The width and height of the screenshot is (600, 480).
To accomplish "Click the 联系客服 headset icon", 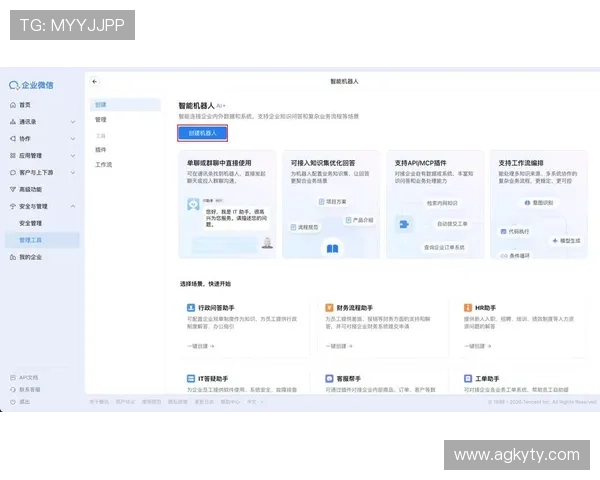I will [x=13, y=390].
